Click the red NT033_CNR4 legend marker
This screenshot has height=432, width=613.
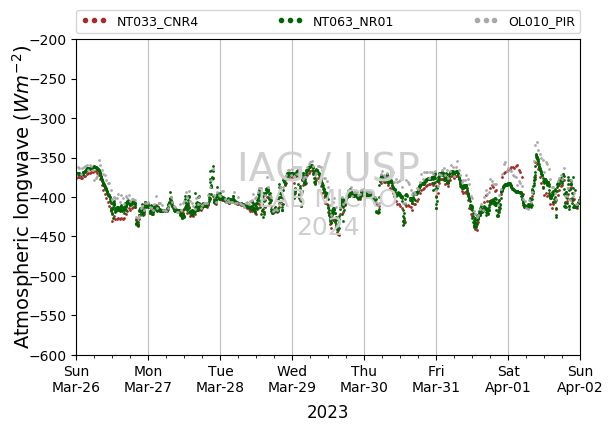tap(95, 21)
